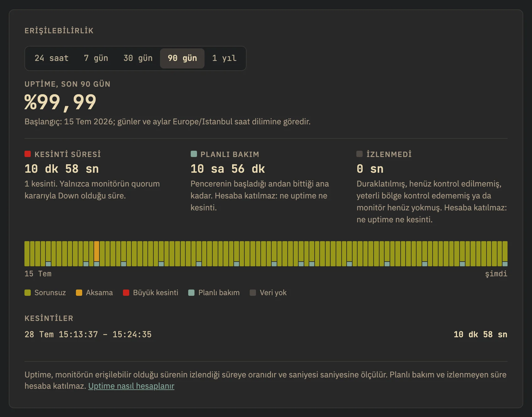Open the Uptime nasıl hesaplanır link
Screen dimensions: 532x417
pos(131,386)
